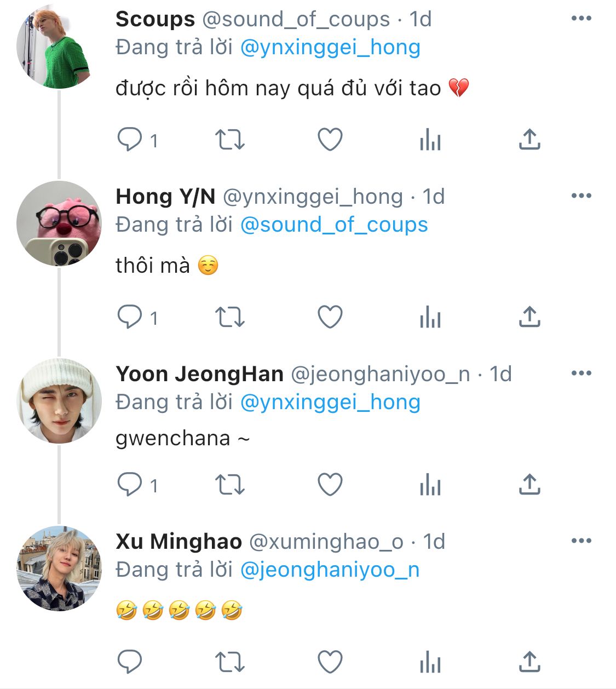
Task: Share Hong Y/N's "thôi mà" tweet
Action: pyautogui.click(x=529, y=317)
